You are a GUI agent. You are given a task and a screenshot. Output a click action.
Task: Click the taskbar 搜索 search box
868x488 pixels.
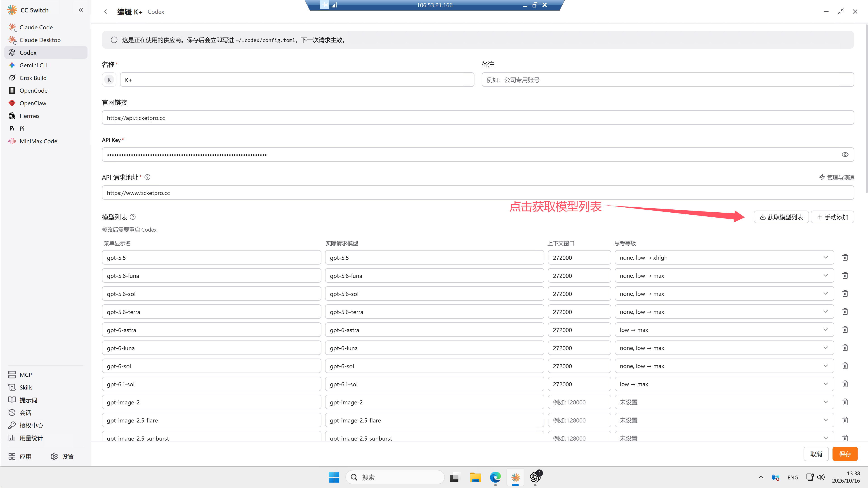click(395, 477)
